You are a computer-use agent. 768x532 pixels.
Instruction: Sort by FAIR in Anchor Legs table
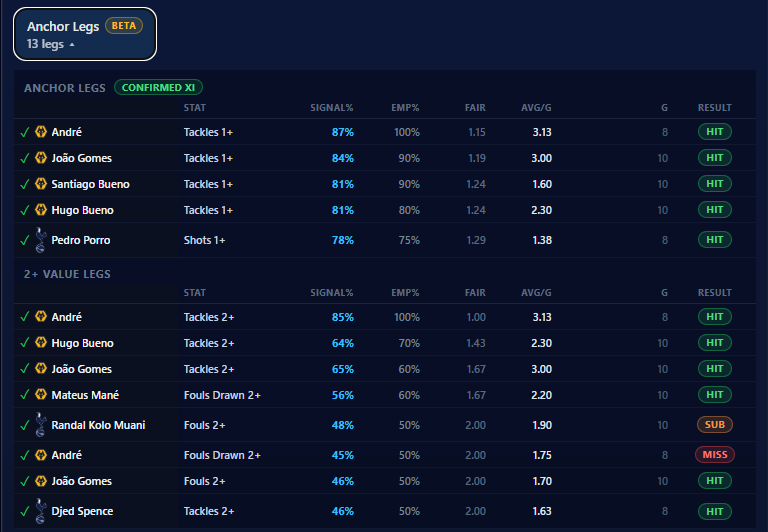tap(475, 108)
